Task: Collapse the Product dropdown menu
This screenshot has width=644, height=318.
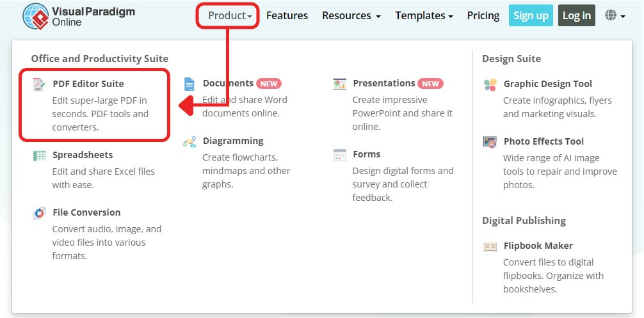Action: coord(229,15)
